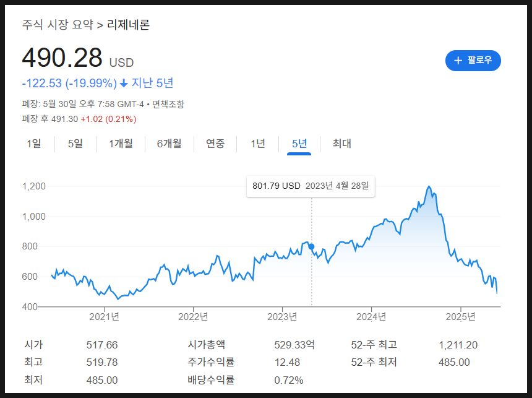The image size is (532, 398).
Task: Choose the 1년 range tab
Action: pos(258,144)
